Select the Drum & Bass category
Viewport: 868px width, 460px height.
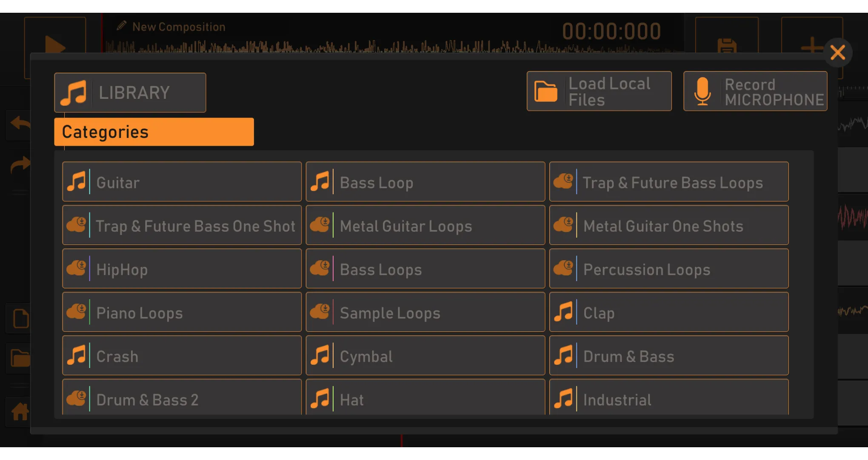pyautogui.click(x=668, y=356)
